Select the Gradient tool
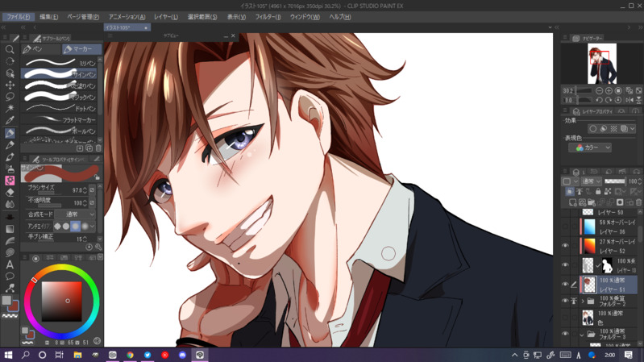This screenshot has height=362, width=644. (x=10, y=229)
